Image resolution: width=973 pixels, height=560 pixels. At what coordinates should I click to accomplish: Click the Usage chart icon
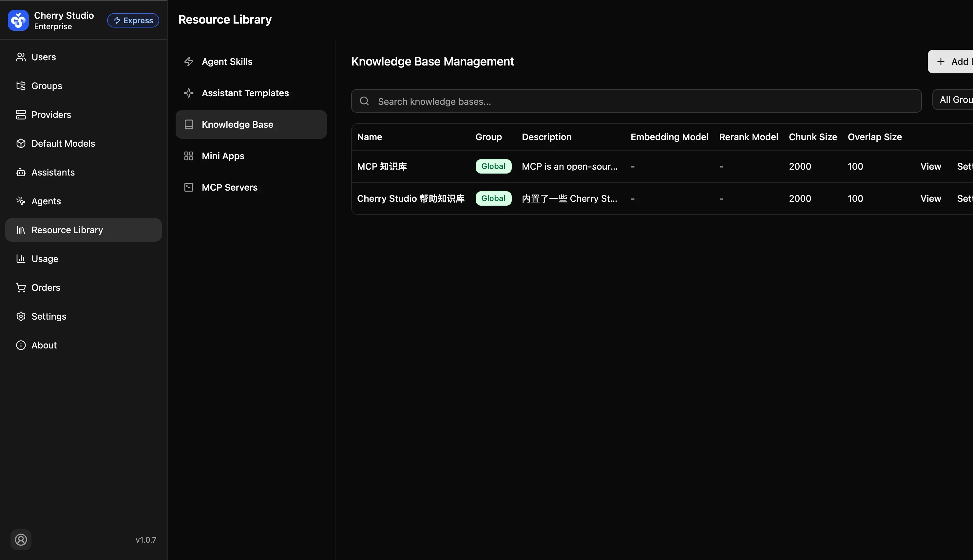tap(21, 259)
